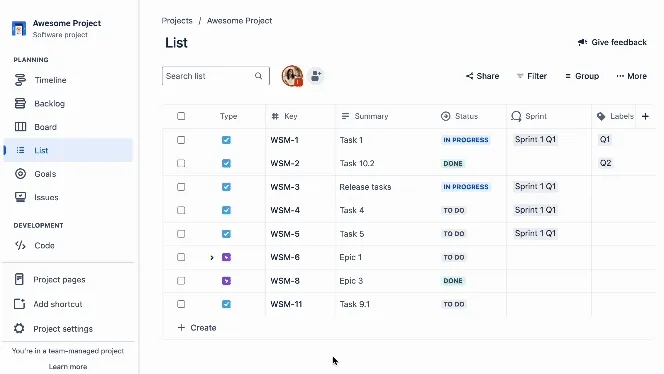Screen dimensions: 664x374
Task: Open the TO DO status of Task 4
Action: pyautogui.click(x=454, y=211)
